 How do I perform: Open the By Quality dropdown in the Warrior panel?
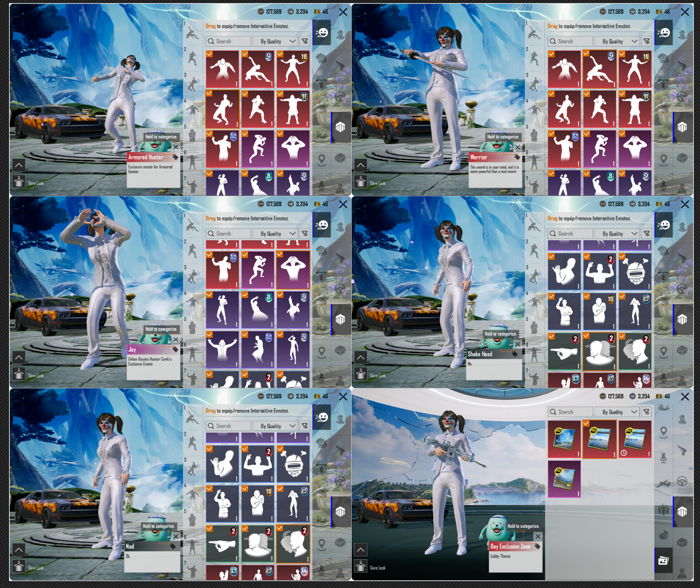(x=617, y=41)
